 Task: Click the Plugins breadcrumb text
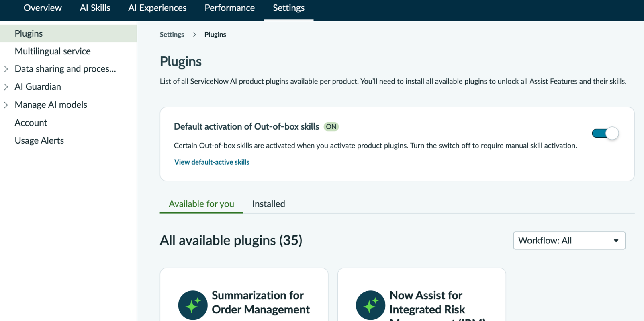pos(215,35)
